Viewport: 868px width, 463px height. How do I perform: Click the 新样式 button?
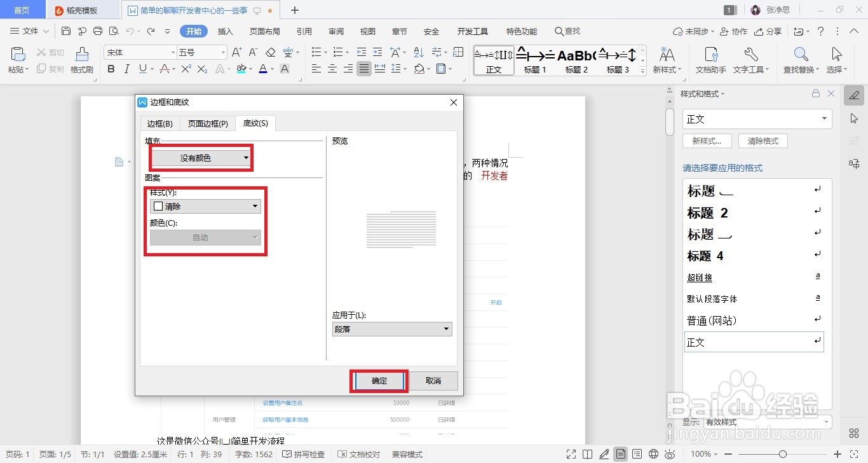707,141
